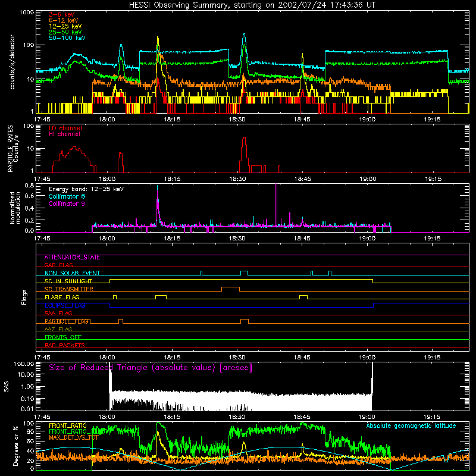The width and height of the screenshot is (476, 476).
Task: Click the PARTICLE RATES axis title
Action: pyautogui.click(x=10, y=149)
